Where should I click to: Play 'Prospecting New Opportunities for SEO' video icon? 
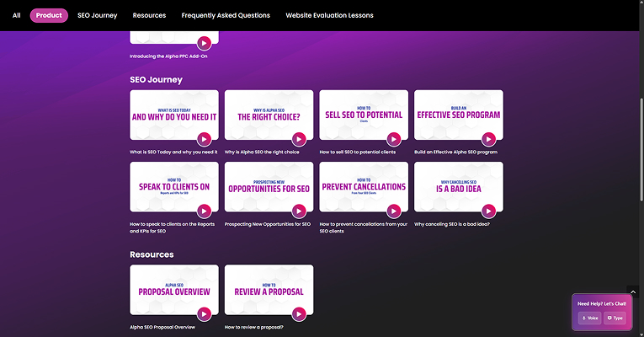tap(299, 211)
